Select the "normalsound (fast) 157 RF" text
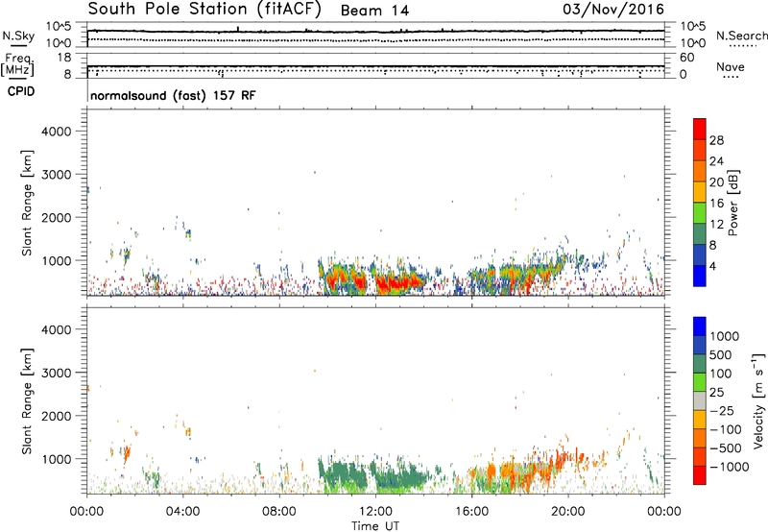Viewport: 768px width, 532px height. pyautogui.click(x=173, y=95)
